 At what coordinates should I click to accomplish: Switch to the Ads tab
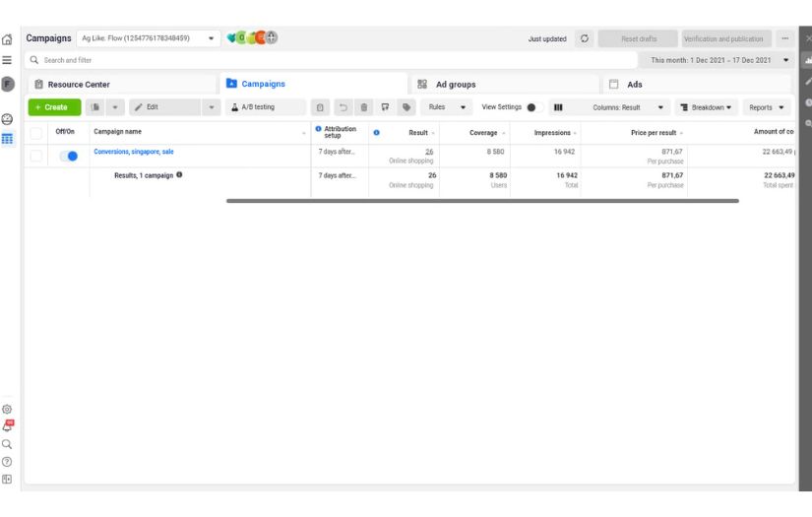697,84
